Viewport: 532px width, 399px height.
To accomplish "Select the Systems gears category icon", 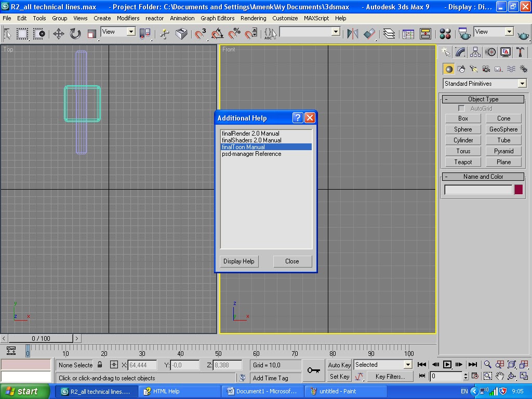I will (x=524, y=69).
